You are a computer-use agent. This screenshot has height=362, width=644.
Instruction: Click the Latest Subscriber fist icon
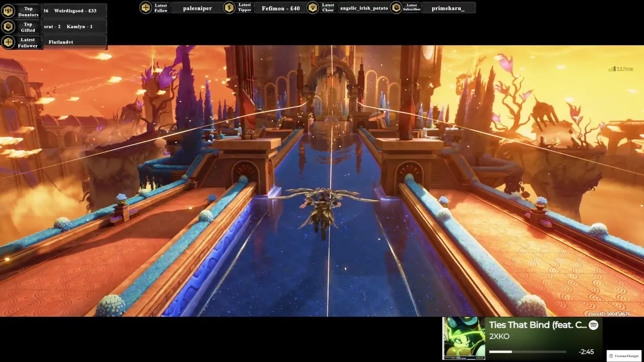[x=396, y=7]
